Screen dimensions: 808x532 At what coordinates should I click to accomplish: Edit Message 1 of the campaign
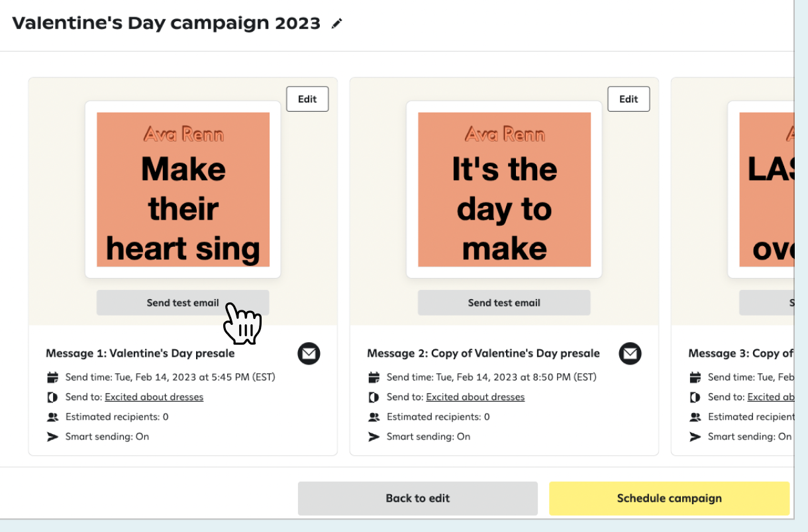pos(307,99)
